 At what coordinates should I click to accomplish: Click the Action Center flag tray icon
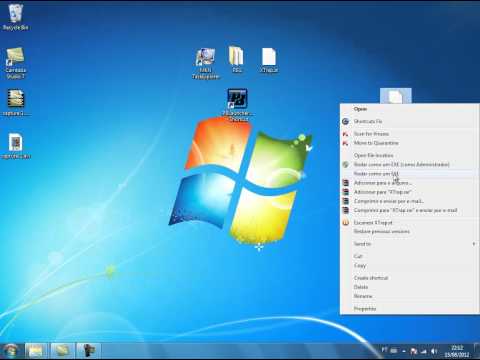(414, 351)
